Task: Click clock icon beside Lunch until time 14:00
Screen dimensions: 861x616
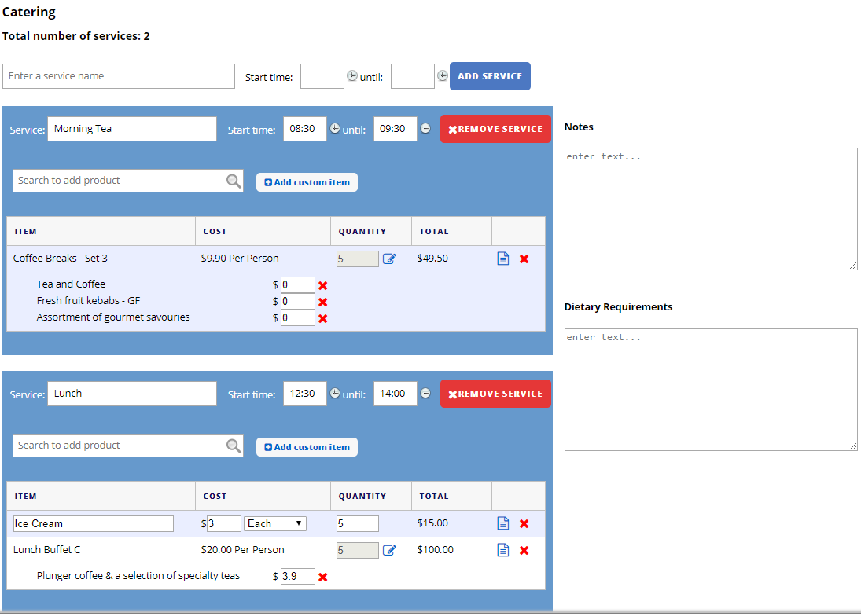Action: (425, 394)
